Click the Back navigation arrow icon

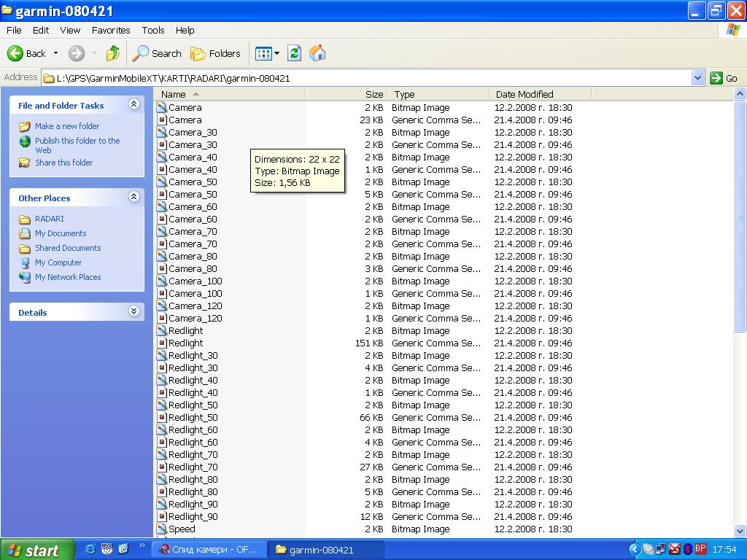click(15, 53)
